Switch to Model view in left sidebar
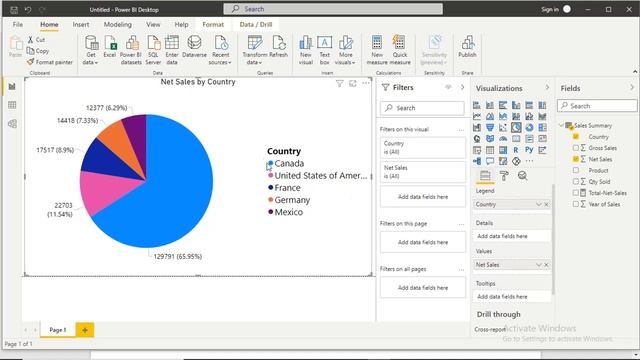The height and width of the screenshot is (360, 640). click(12, 124)
